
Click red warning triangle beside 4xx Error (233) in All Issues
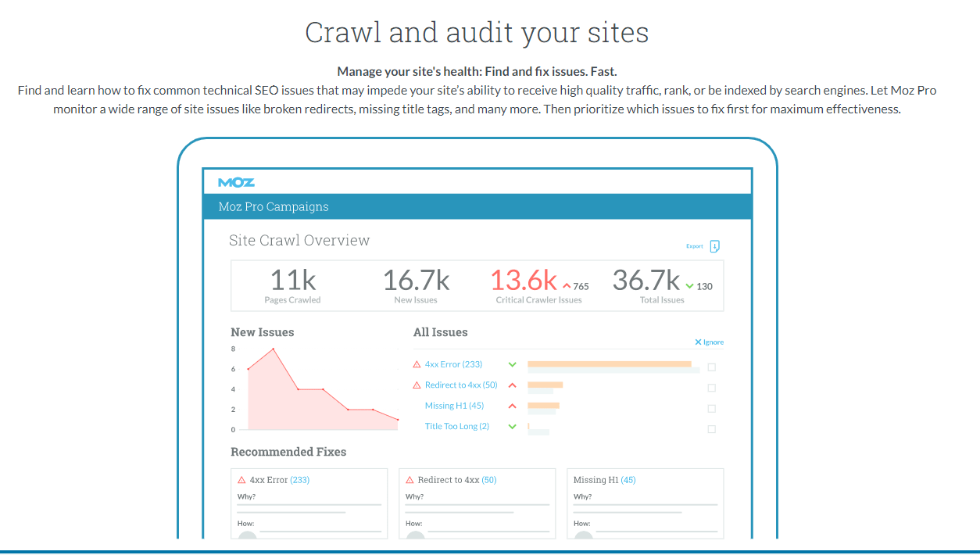tap(417, 364)
